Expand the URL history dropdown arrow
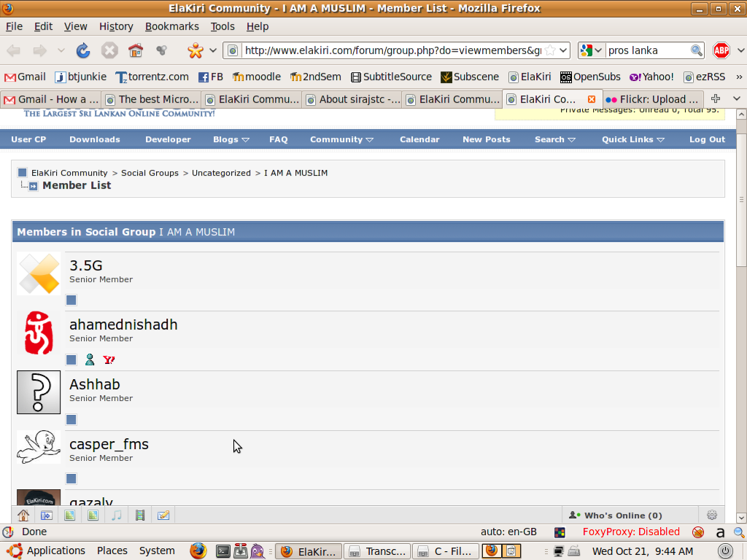The height and width of the screenshot is (560, 747). coord(563,50)
